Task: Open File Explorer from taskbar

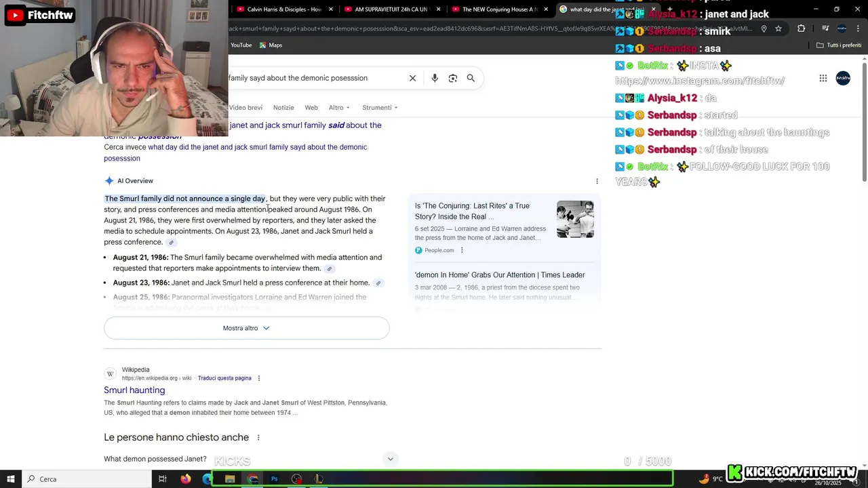Action: 230,479
